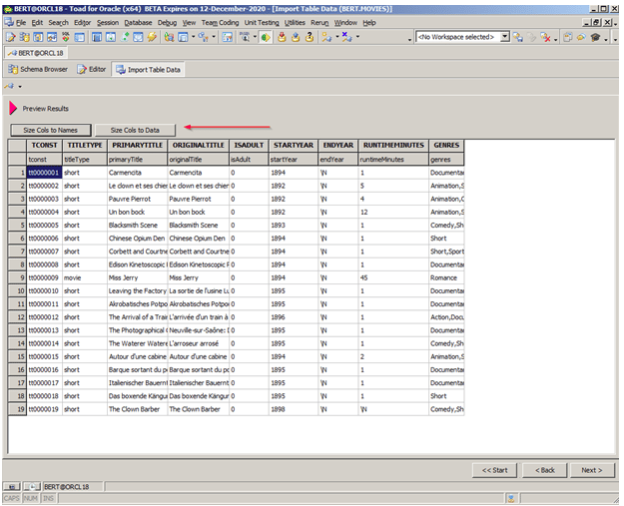
Task: Select cell tt0000001 in TCONST column
Action: point(44,173)
